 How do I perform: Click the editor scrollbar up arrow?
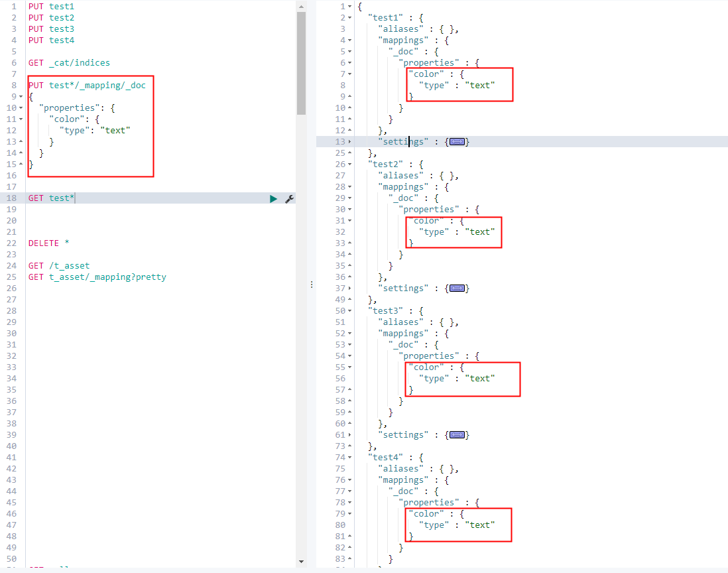point(301,7)
